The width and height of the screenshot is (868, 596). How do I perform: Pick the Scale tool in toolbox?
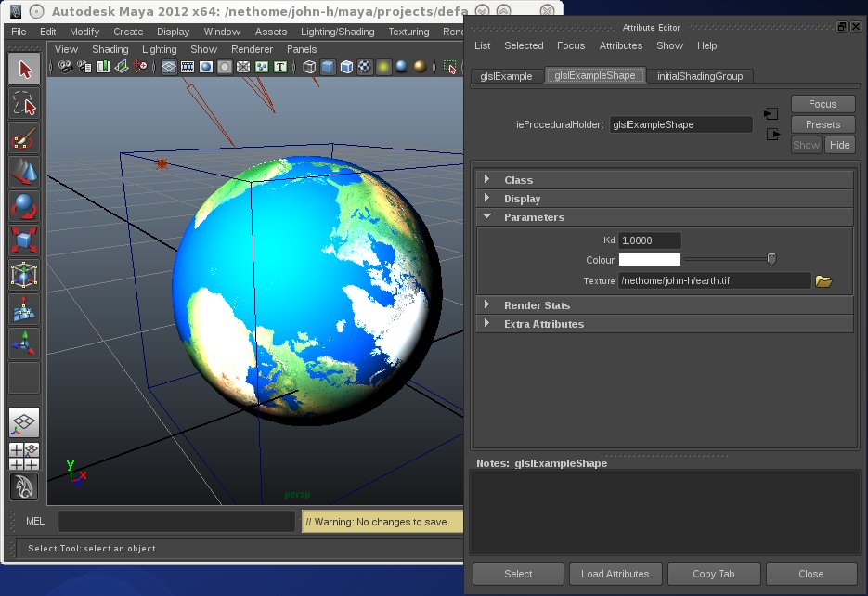click(x=24, y=240)
